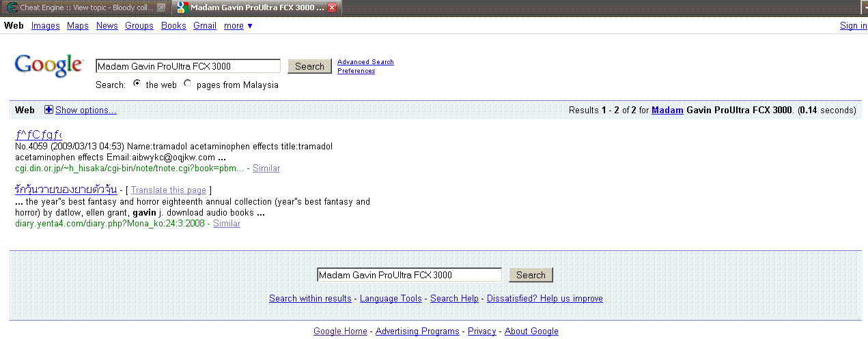Close the Cheat Engine tab
868x339 pixels.
coord(161,8)
